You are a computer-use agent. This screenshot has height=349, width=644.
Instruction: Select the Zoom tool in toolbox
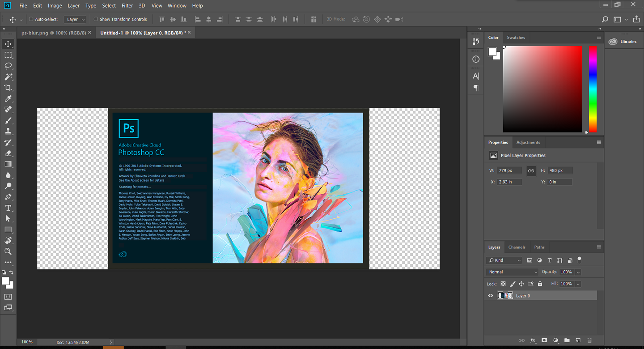point(8,251)
